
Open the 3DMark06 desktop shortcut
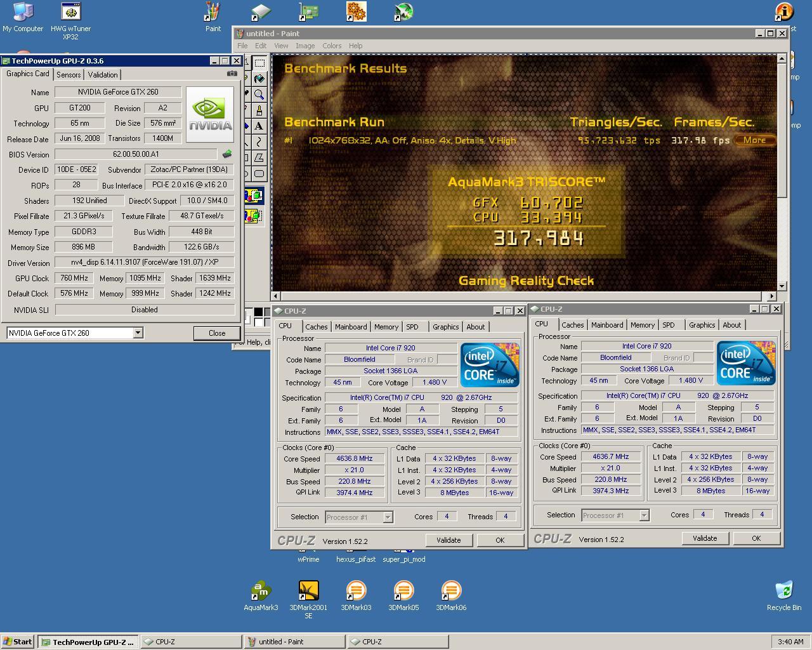(x=451, y=595)
